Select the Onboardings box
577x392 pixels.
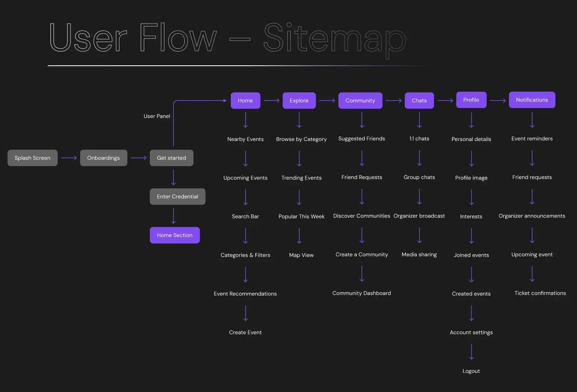point(103,158)
